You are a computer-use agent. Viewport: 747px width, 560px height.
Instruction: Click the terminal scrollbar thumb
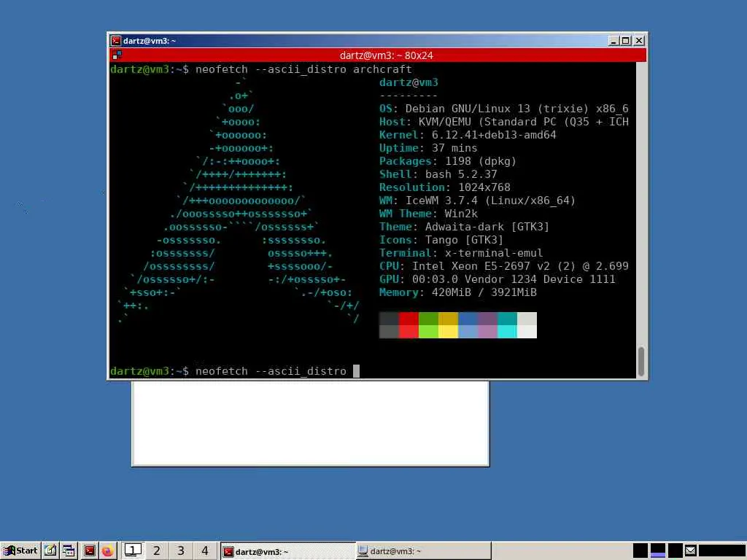(x=641, y=362)
